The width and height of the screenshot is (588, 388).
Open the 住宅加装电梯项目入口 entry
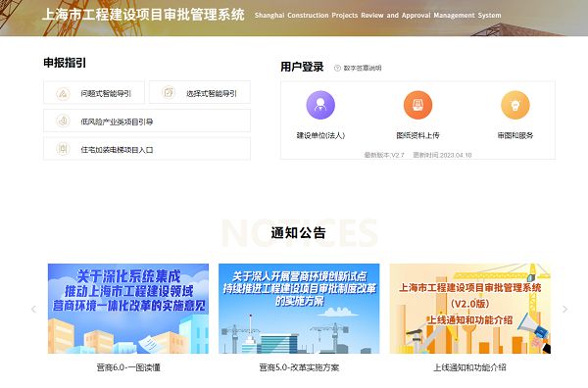(147, 149)
